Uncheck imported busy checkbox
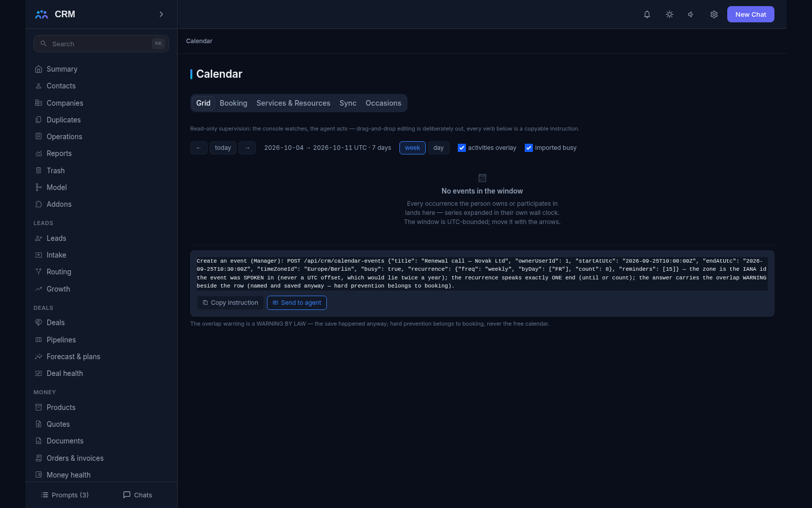Image resolution: width=812 pixels, height=508 pixels. 529,148
